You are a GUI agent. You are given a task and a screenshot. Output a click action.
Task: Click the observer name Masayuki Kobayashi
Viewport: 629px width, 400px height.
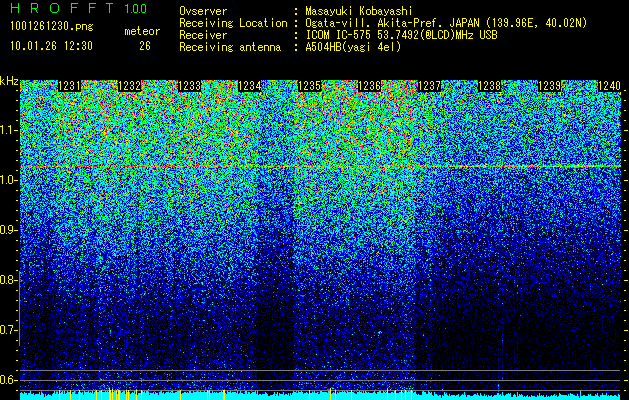coord(359,11)
